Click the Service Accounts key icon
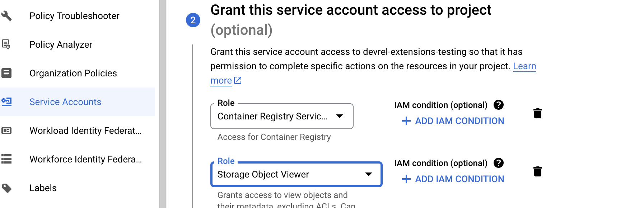 6,102
